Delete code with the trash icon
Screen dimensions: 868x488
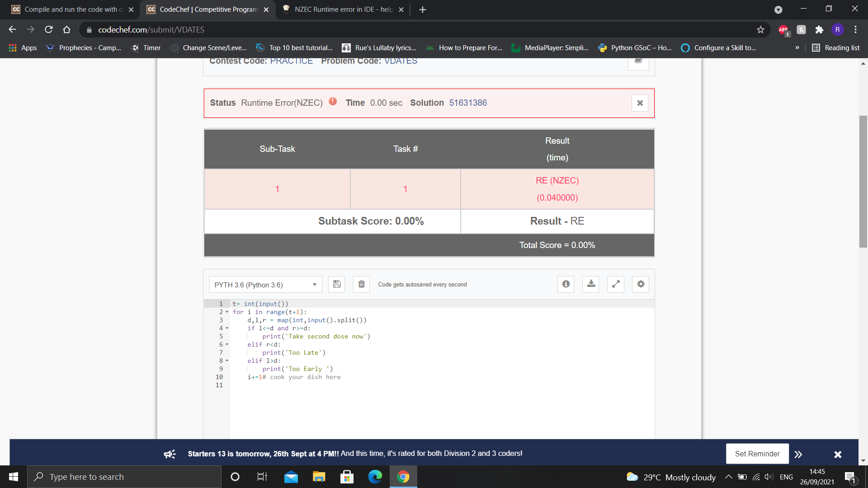coord(361,284)
